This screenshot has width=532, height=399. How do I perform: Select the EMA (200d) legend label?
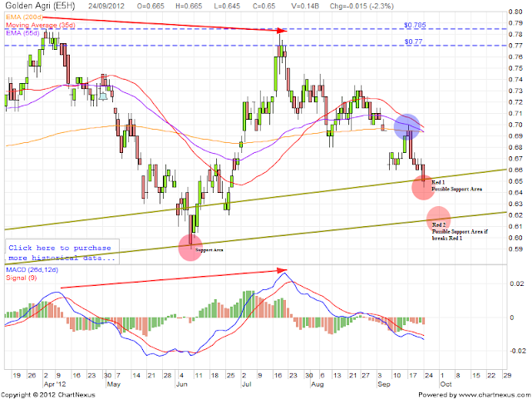[x=22, y=17]
